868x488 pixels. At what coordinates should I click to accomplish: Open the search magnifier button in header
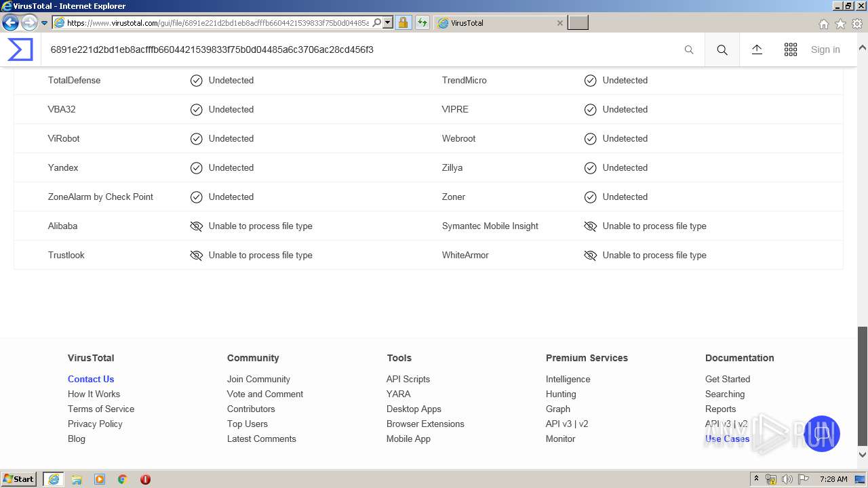point(722,49)
